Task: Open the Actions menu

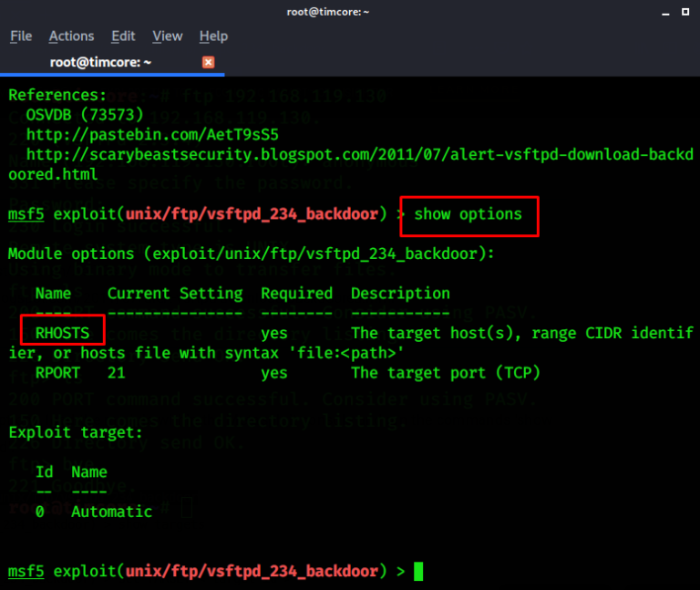Action: pyautogui.click(x=71, y=36)
